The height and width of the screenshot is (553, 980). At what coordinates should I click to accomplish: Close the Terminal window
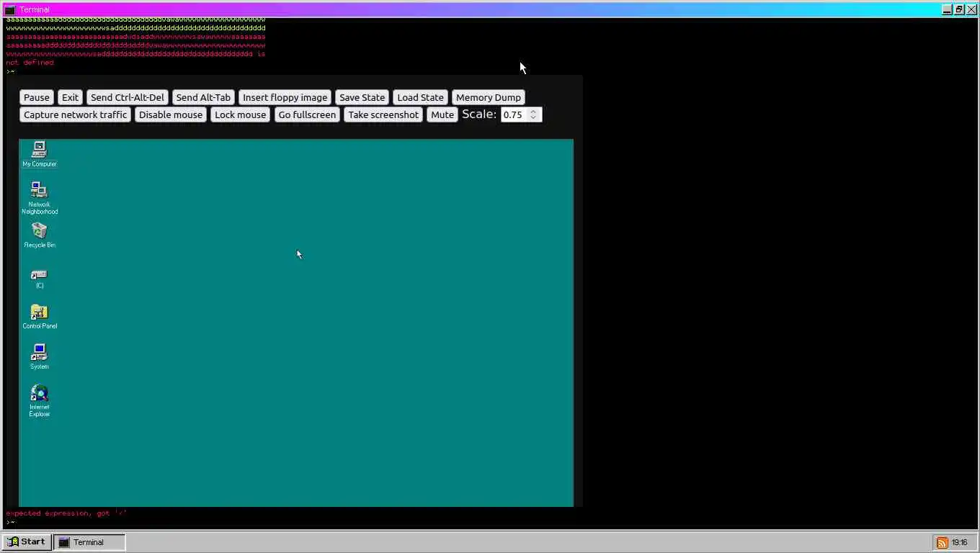click(x=971, y=10)
